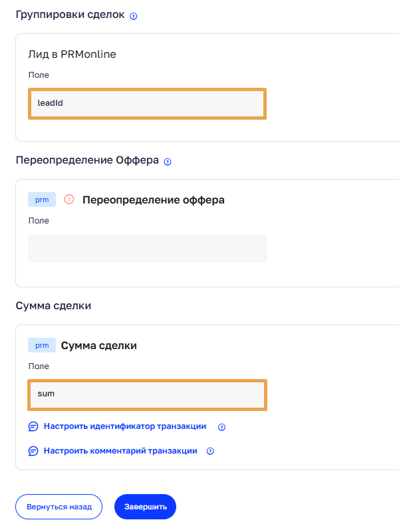Click chat icon before Настроить идентификатор транзакции
Image resolution: width=399 pixels, height=532 pixels.
click(33, 427)
